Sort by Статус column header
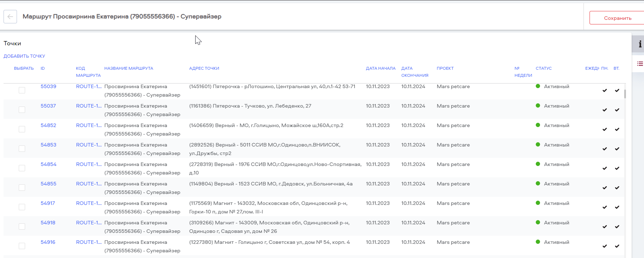The image size is (644, 258). coord(544,68)
